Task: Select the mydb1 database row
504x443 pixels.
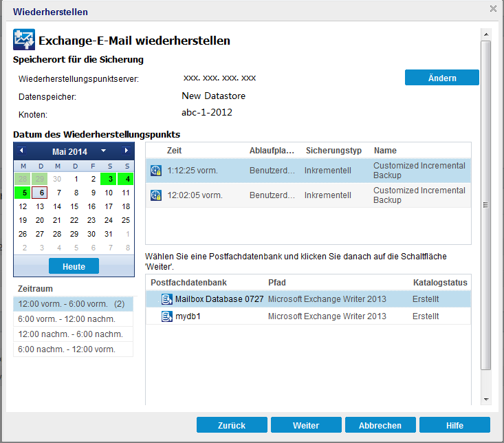Action: 308,316
